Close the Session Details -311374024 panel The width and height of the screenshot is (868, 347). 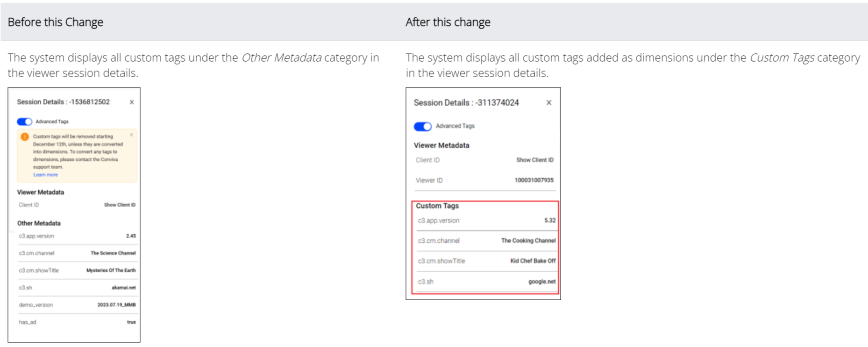pos(549,103)
